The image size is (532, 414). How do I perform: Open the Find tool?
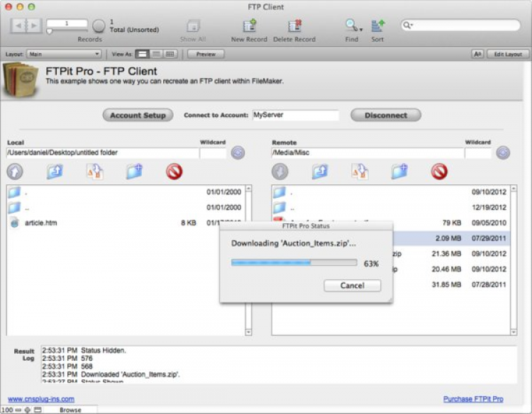(350, 25)
